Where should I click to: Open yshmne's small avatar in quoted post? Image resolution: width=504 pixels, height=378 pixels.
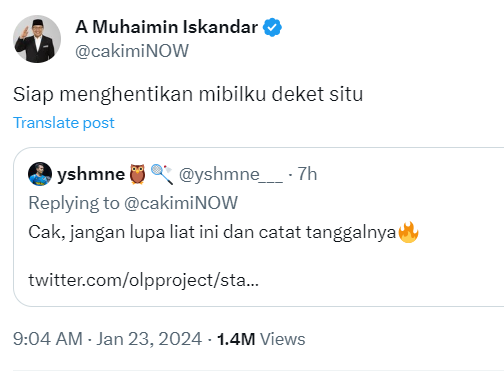pyautogui.click(x=40, y=174)
